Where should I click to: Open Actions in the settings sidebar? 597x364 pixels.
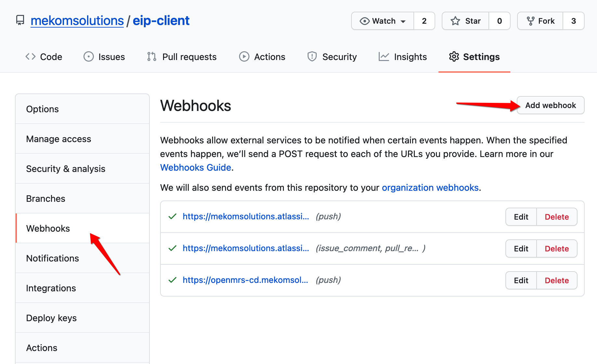coord(83,348)
